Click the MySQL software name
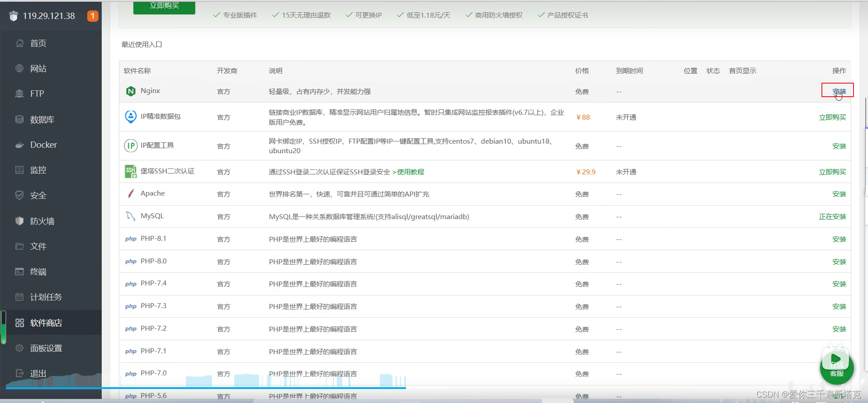The width and height of the screenshot is (868, 403). click(152, 216)
